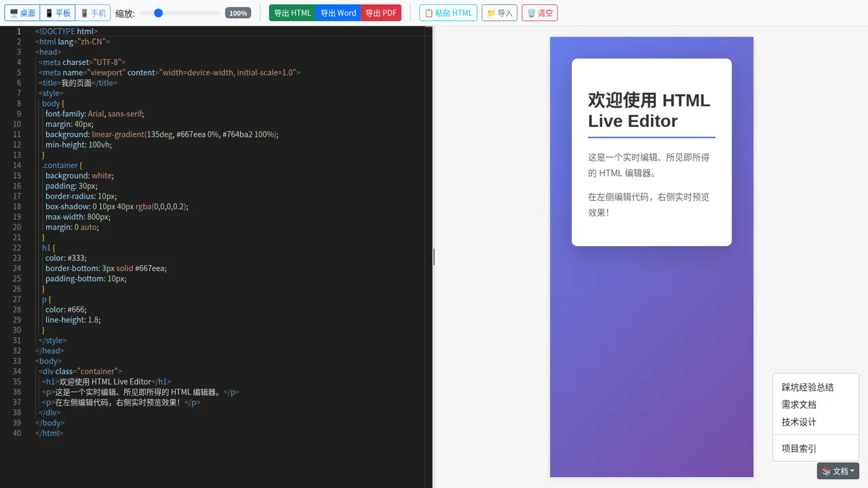Click line number 40 in the gutter
Viewport: 868px width, 488px height.
[17, 433]
